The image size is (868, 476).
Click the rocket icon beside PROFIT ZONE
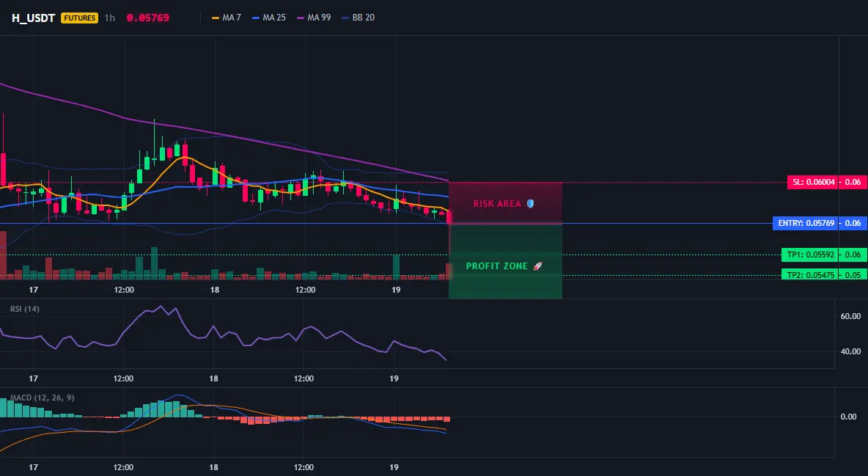click(537, 266)
